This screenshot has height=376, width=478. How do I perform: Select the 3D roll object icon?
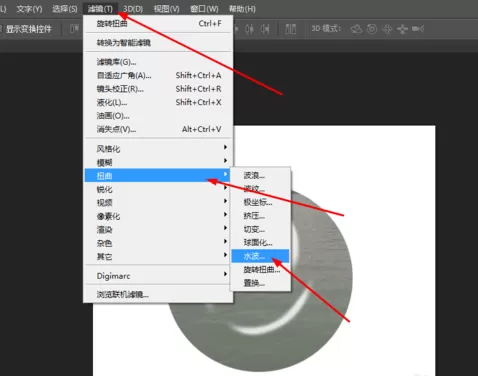(x=372, y=29)
